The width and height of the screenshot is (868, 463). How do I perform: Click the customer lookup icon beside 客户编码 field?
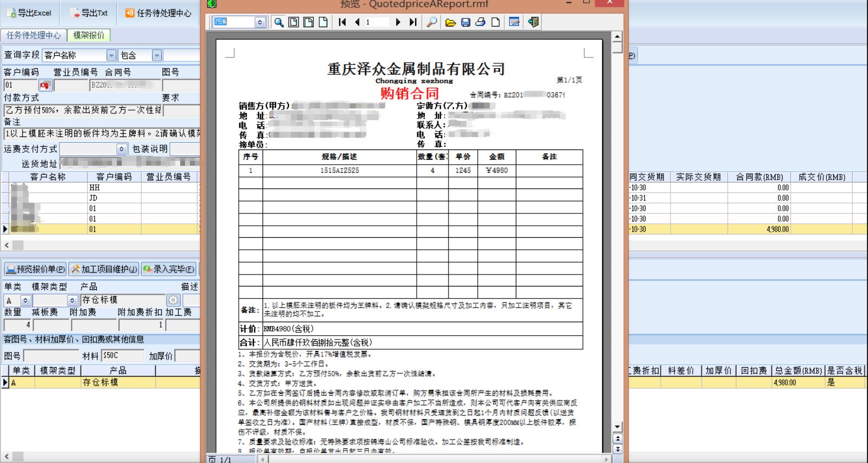coord(45,85)
